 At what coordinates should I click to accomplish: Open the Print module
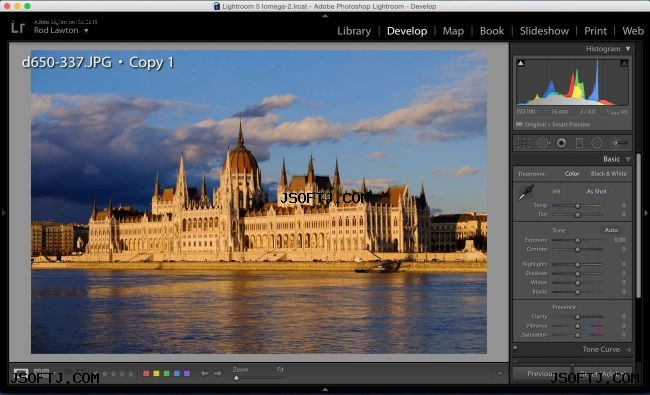pos(595,31)
